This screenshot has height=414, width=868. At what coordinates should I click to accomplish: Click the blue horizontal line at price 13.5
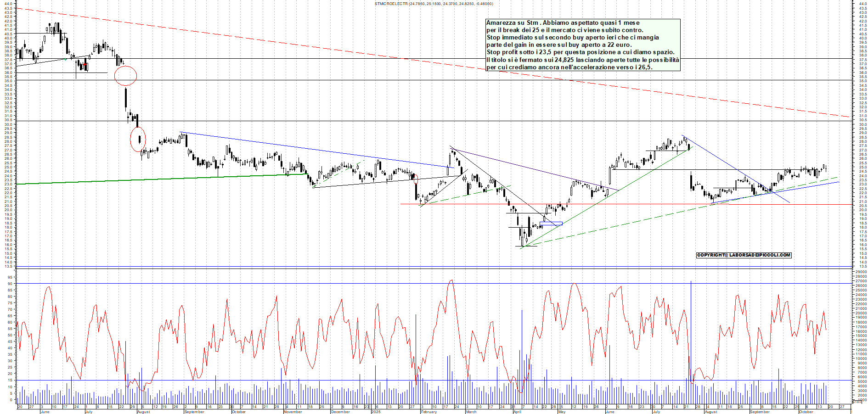(x=413, y=266)
